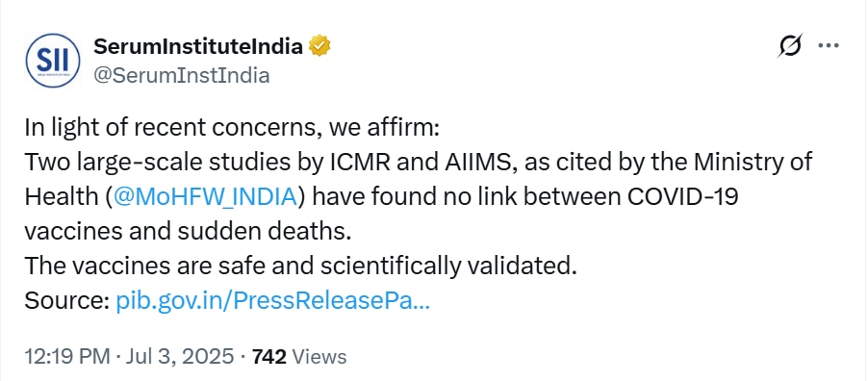Click the 'Source:' label text

coord(66,302)
